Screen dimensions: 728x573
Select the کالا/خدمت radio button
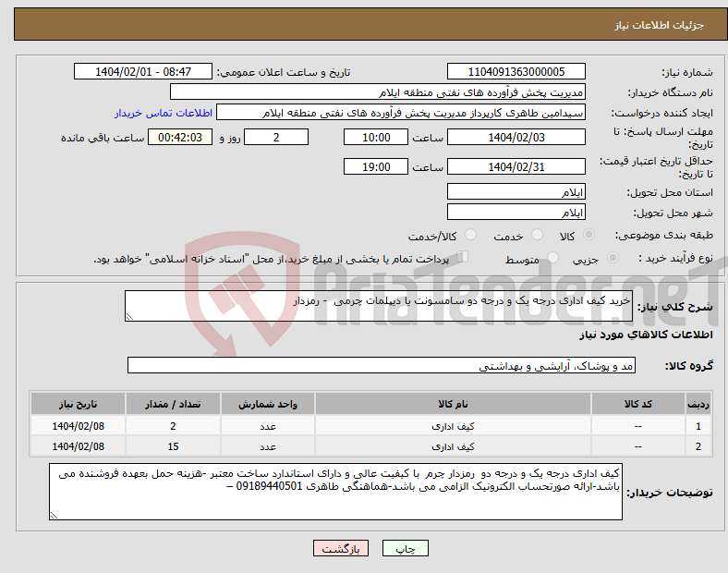pos(470,235)
